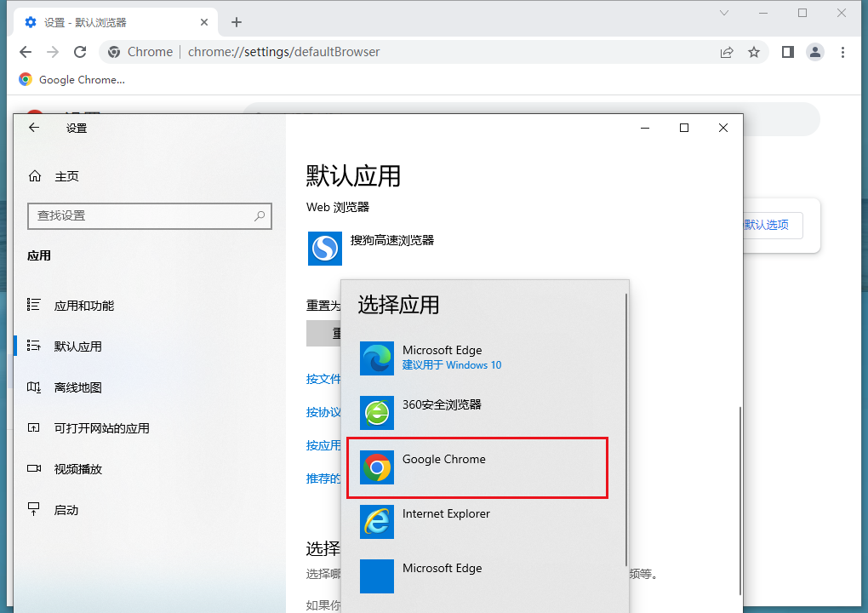868x613 pixels.
Task: Bookmark this page with the star icon
Action: point(754,52)
